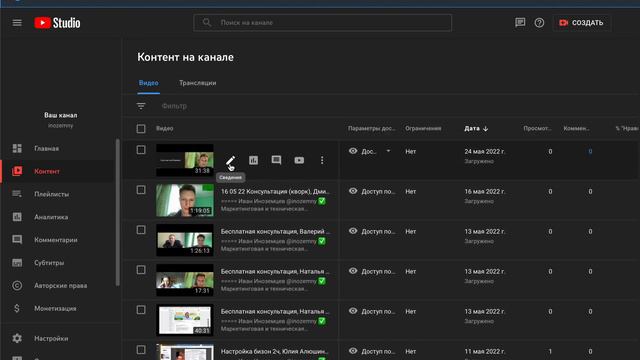Expand visibility dropdown arrow for first video
Image resolution: width=640 pixels, height=360 pixels.
pyautogui.click(x=388, y=151)
